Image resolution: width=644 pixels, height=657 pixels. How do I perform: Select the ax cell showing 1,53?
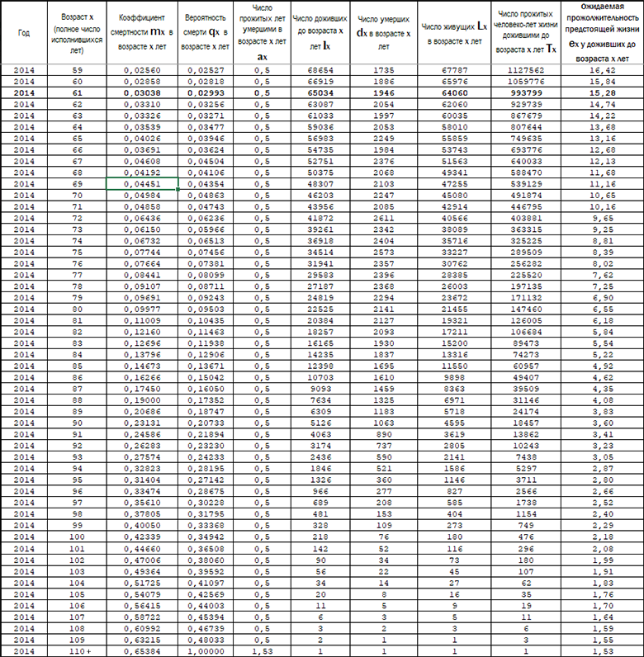(x=262, y=651)
